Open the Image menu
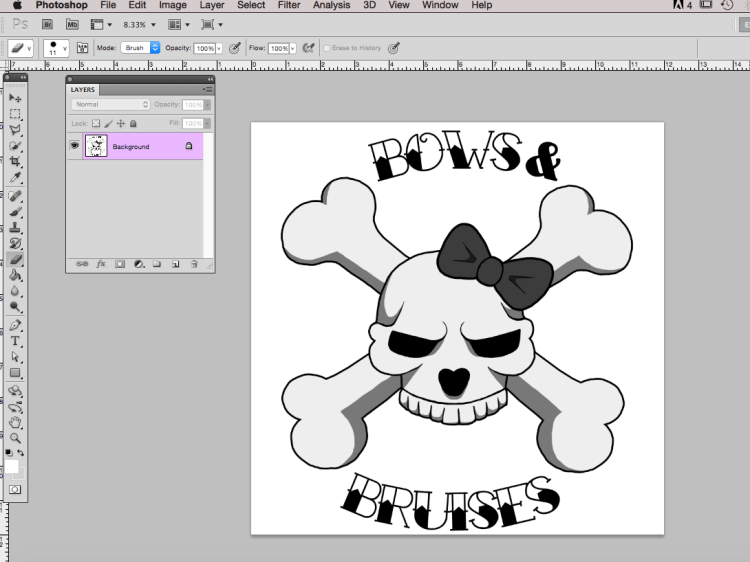750x562 pixels. (173, 5)
